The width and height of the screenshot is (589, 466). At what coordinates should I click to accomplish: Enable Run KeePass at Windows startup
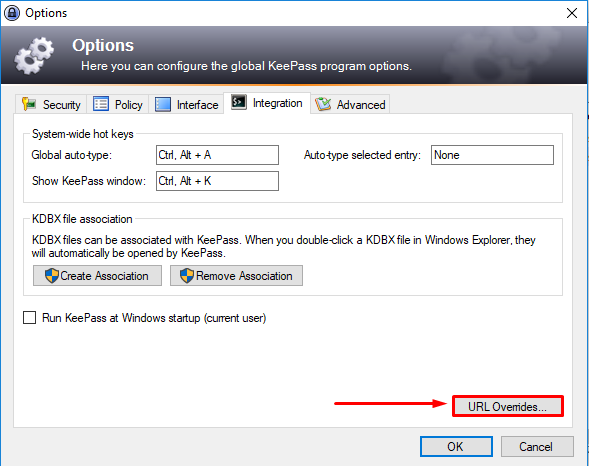point(29,318)
